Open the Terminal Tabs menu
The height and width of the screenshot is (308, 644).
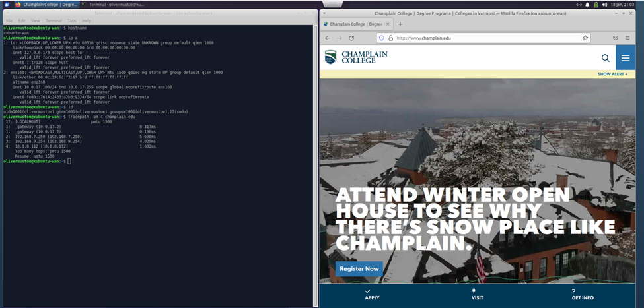72,21
